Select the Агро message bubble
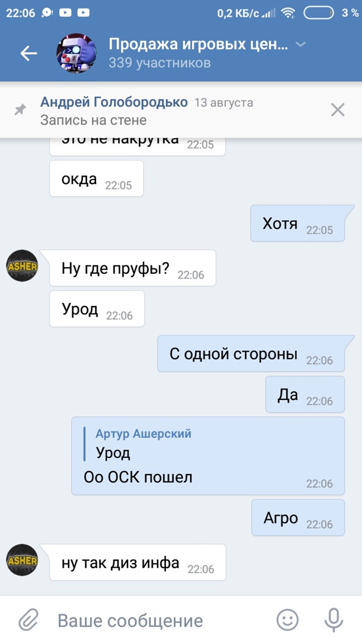This screenshot has height=644, width=362. click(x=298, y=518)
